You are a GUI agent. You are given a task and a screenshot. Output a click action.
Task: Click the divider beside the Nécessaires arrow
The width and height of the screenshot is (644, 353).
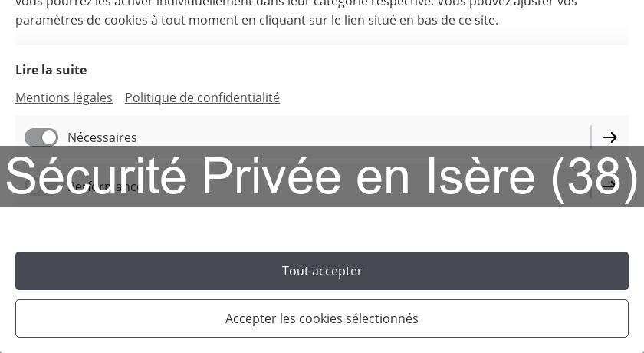point(591,137)
